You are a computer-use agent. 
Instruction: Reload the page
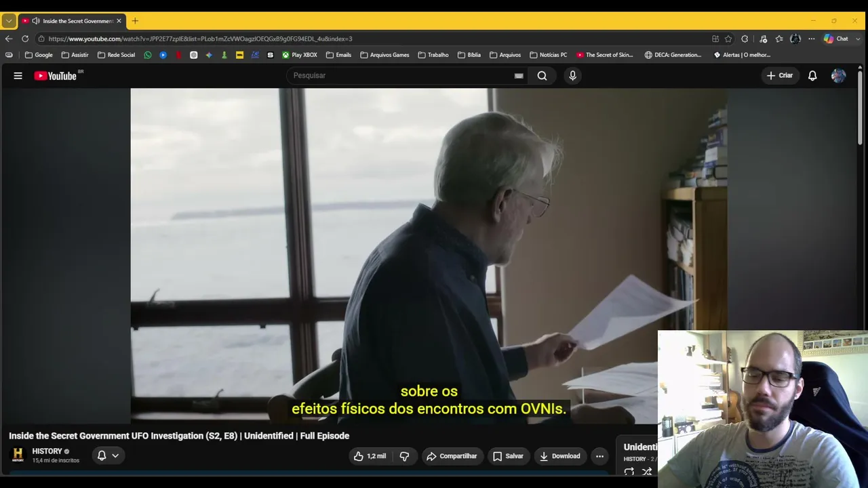25,39
